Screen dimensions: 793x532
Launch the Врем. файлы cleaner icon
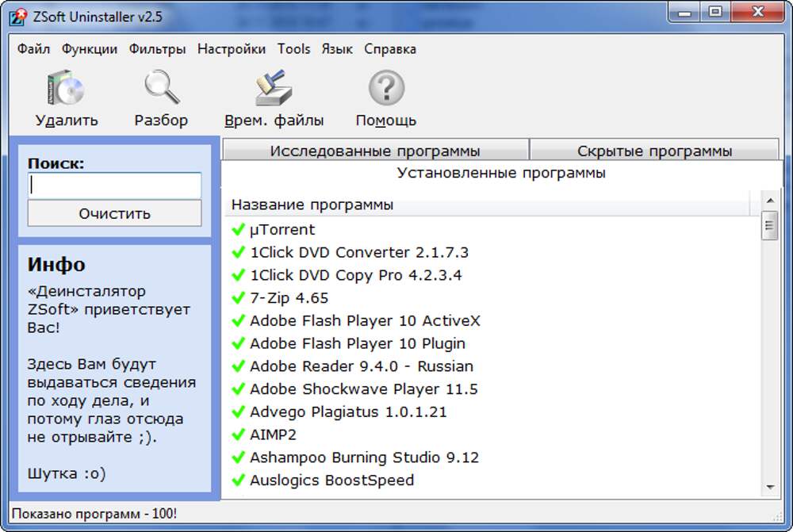[x=274, y=89]
